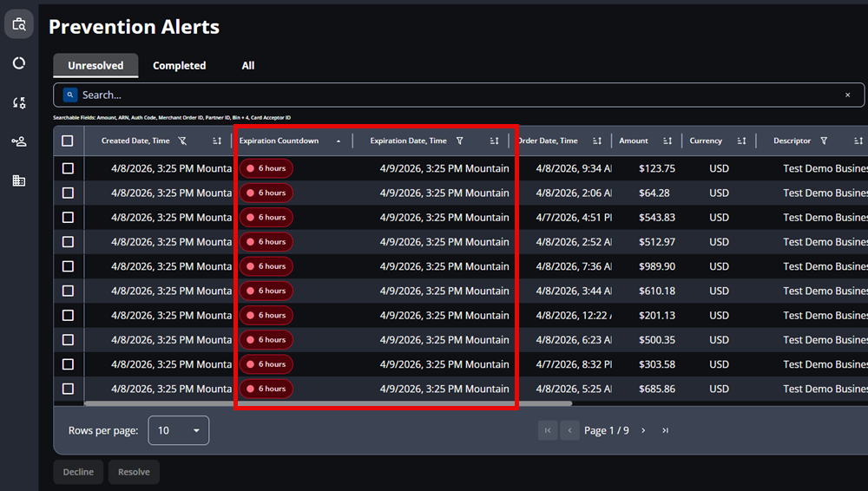
Task: Sort by Created Date, Time column
Action: coord(217,141)
